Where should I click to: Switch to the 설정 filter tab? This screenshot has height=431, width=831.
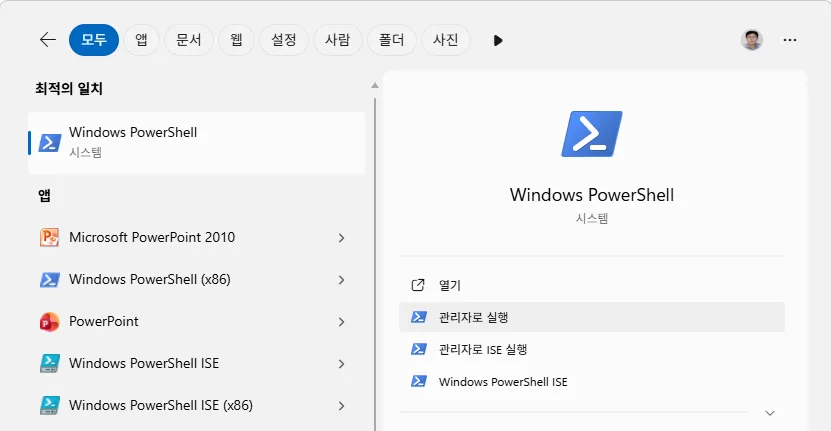tap(284, 40)
